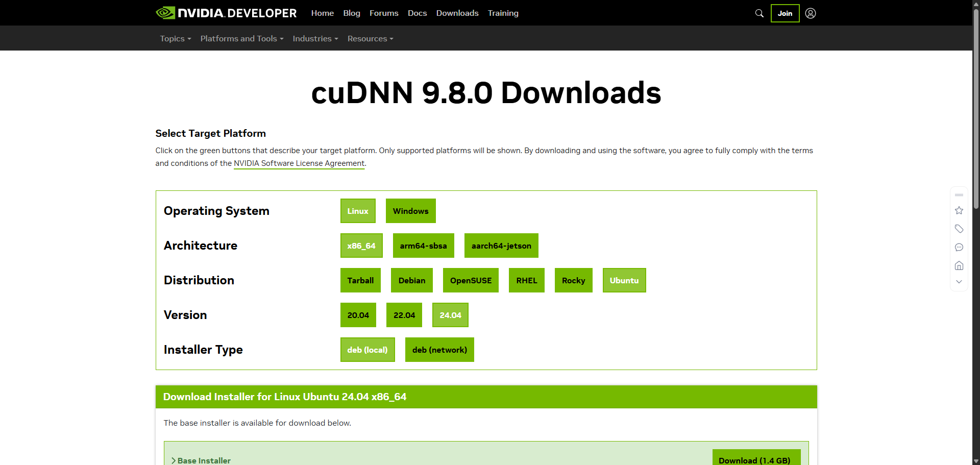Pick version 24.04
The width and height of the screenshot is (980, 465).
click(450, 315)
